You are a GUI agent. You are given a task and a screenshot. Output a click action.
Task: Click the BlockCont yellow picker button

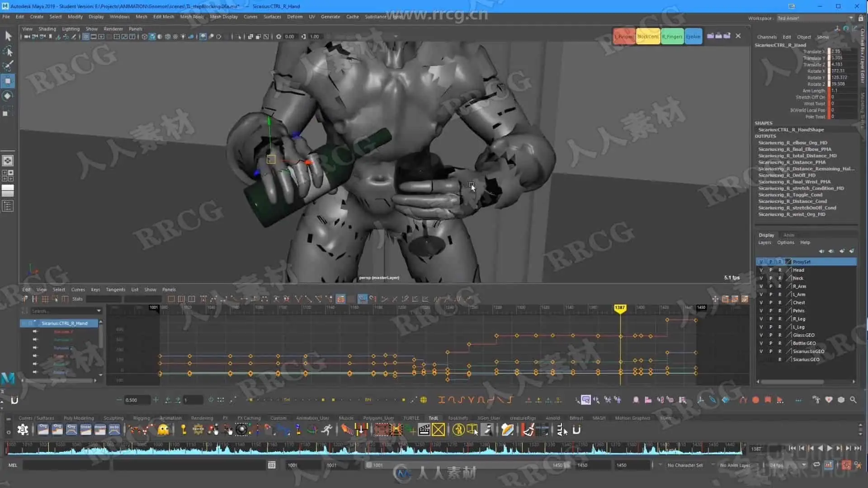(647, 37)
